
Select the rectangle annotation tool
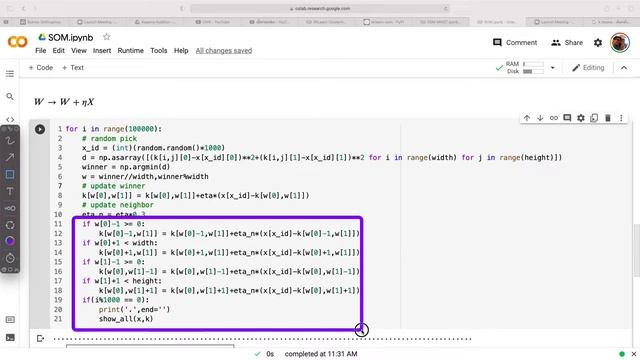pos(10,174)
